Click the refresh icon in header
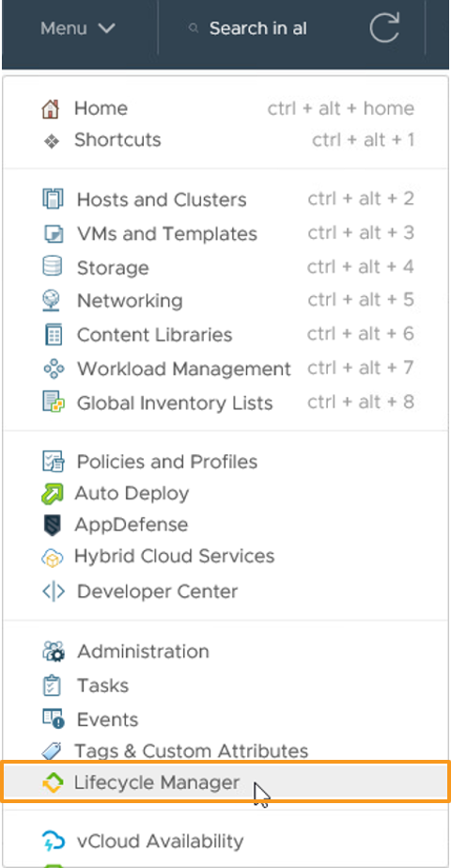Image resolution: width=451 pixels, height=868 pixels. (x=384, y=27)
